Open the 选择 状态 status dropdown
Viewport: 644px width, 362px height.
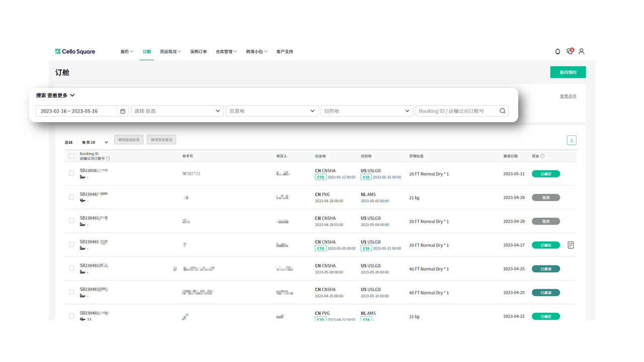tap(177, 111)
